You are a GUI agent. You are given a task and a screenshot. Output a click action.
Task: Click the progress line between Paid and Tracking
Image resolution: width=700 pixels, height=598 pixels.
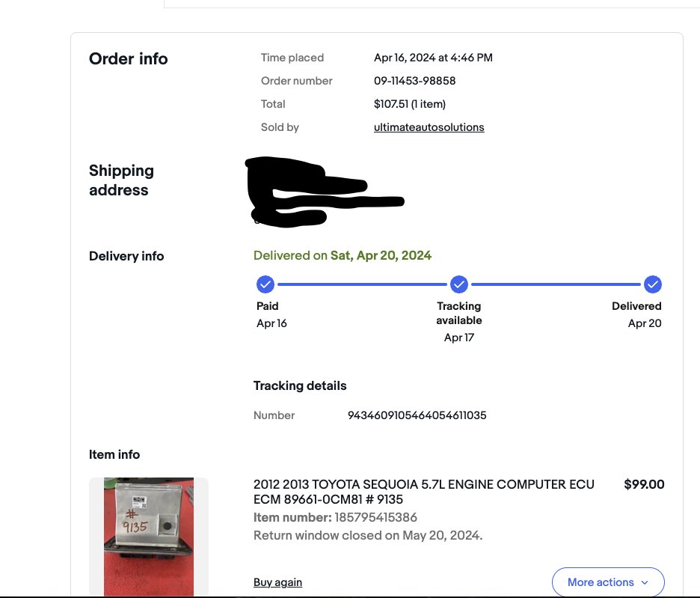(x=362, y=284)
